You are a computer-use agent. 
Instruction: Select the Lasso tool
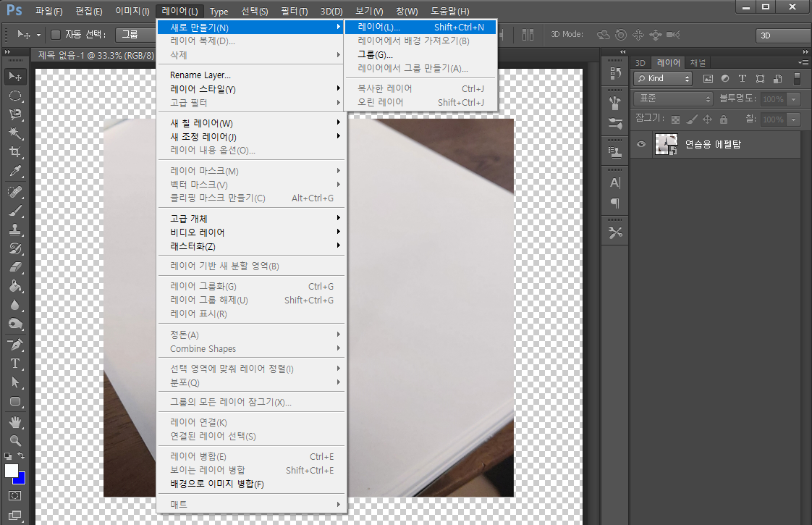point(15,114)
